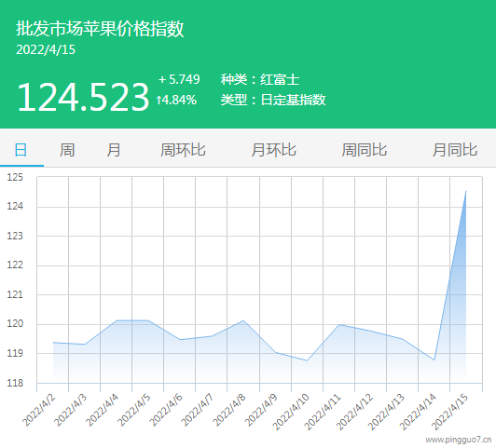Screen dimensions: 496x448
Task: Open the 周同比 tab
Action: (x=365, y=150)
